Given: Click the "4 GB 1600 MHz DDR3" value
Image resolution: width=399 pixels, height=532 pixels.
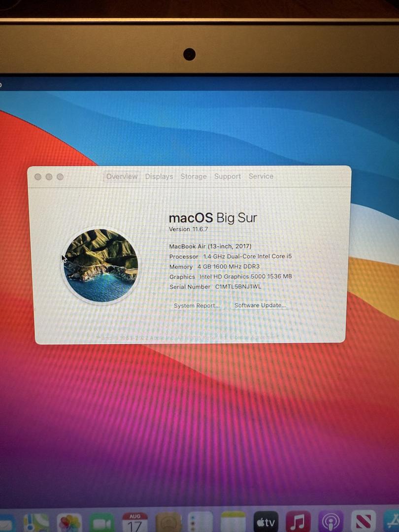Looking at the screenshot, I should 229,266.
